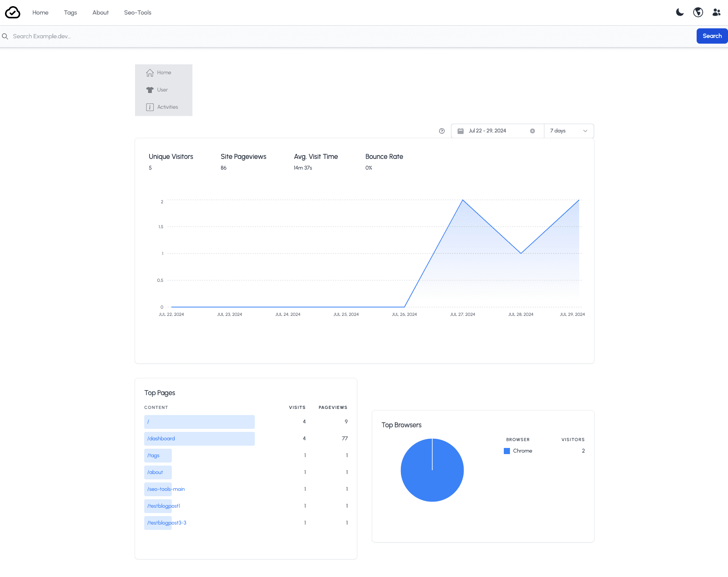Click the shirt icon next to User
728x577 pixels.
click(x=150, y=90)
